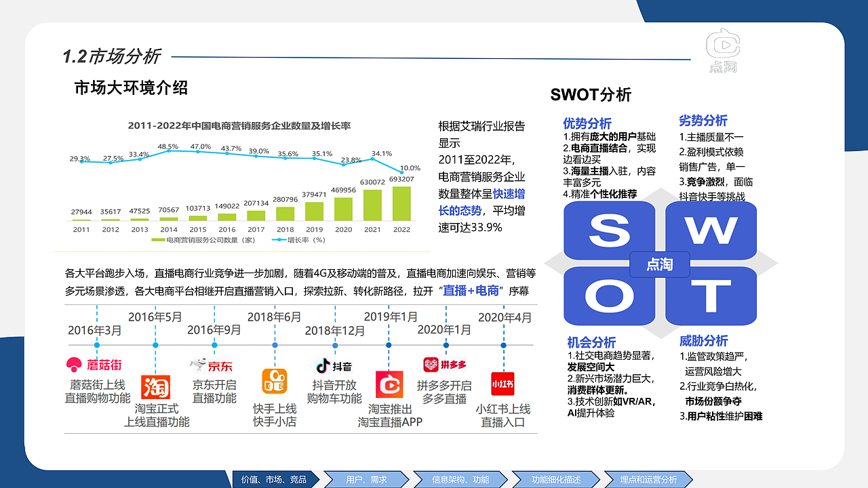Click the 劣势分析 heading
Viewport: 868px width, 488px height.
(x=703, y=121)
